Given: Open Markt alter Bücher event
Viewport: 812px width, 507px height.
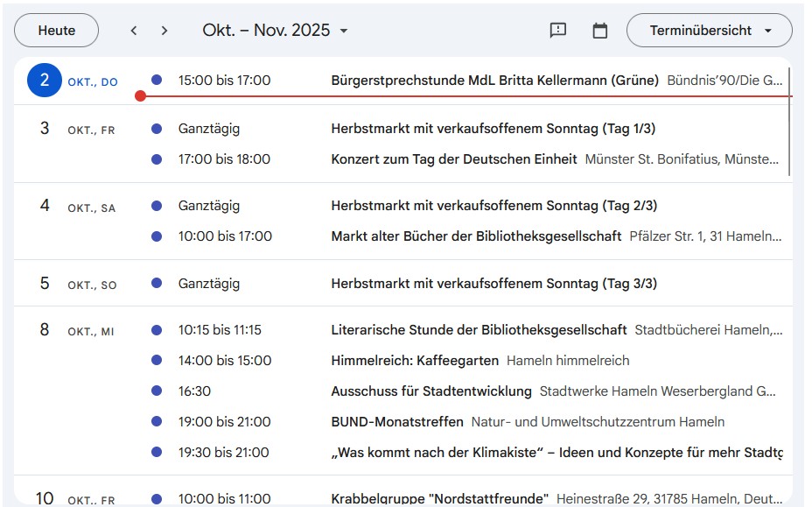Looking at the screenshot, I should click(476, 236).
